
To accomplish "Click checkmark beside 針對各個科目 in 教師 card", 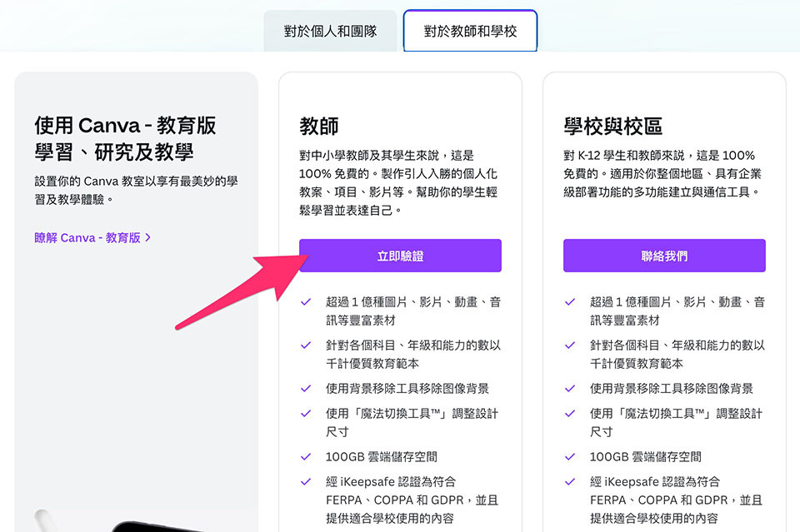I will (306, 346).
